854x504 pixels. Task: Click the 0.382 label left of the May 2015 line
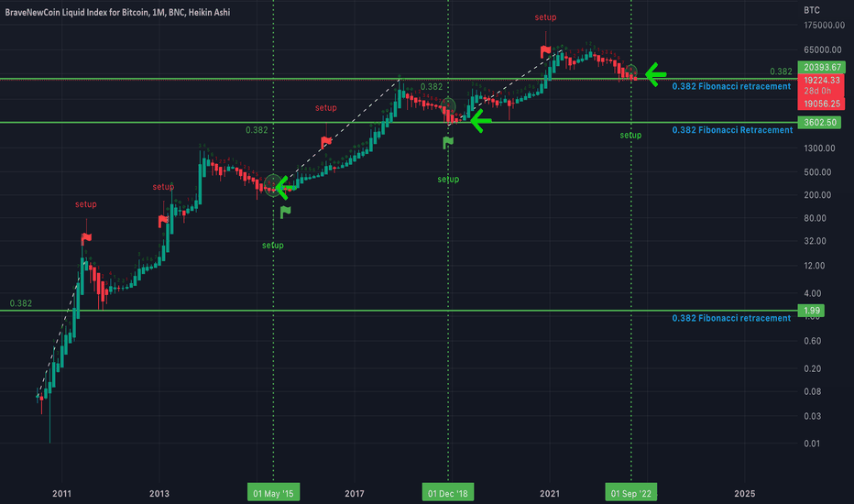[257, 130]
